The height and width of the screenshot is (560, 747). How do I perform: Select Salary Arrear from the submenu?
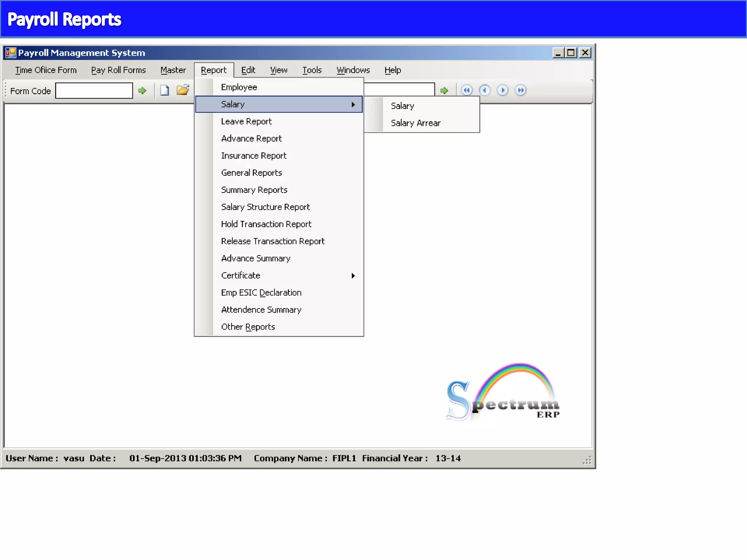point(415,123)
